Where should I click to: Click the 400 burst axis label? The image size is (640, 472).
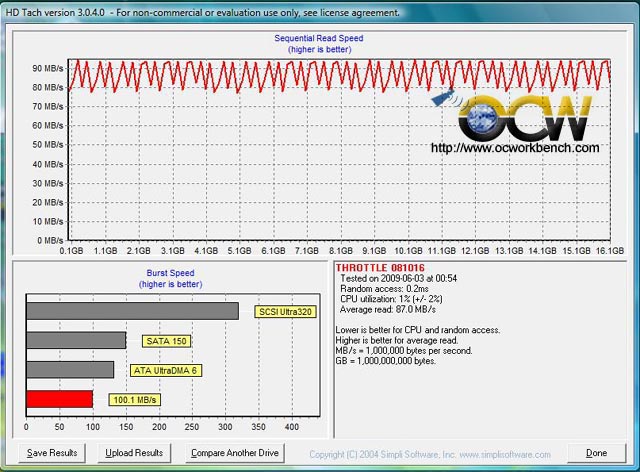tap(291, 427)
